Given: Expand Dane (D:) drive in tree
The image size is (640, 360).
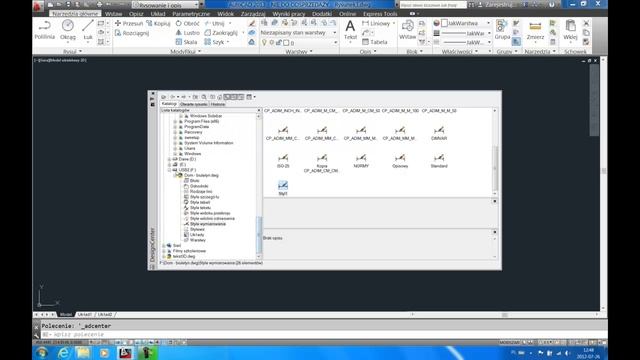Looking at the screenshot, I should (169, 159).
